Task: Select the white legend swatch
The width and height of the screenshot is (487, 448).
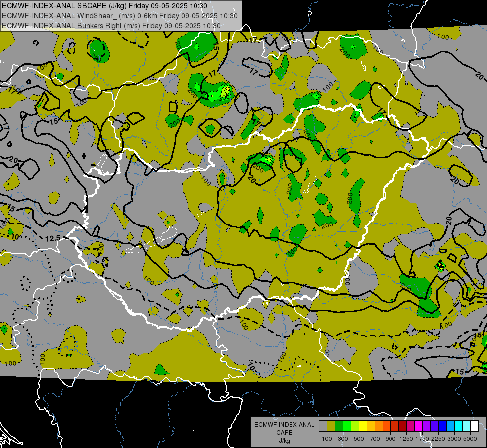Action: 475,426
